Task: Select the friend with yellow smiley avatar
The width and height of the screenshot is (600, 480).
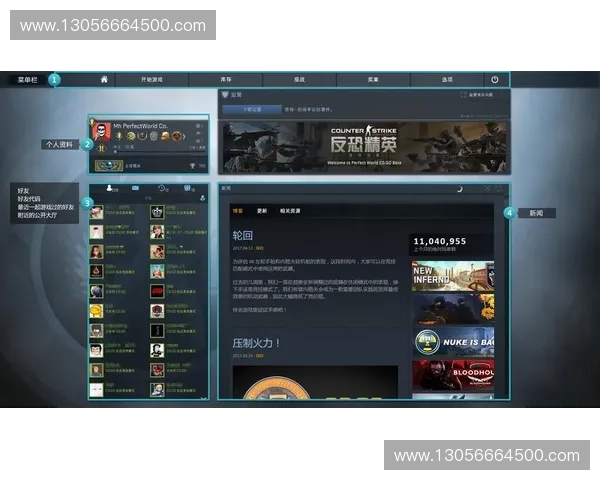Action: (x=96, y=311)
